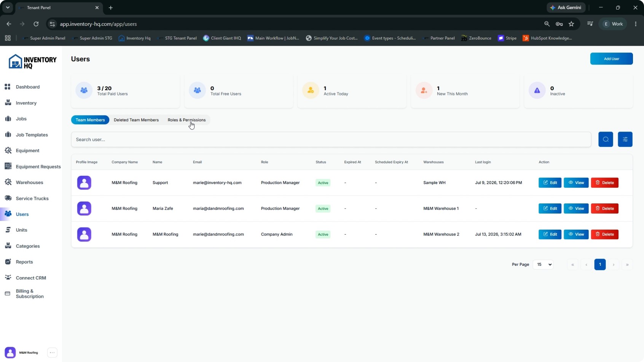Screen dimensions: 644x362
Task: Click Maria Zafe's profile image
Action: point(84,208)
